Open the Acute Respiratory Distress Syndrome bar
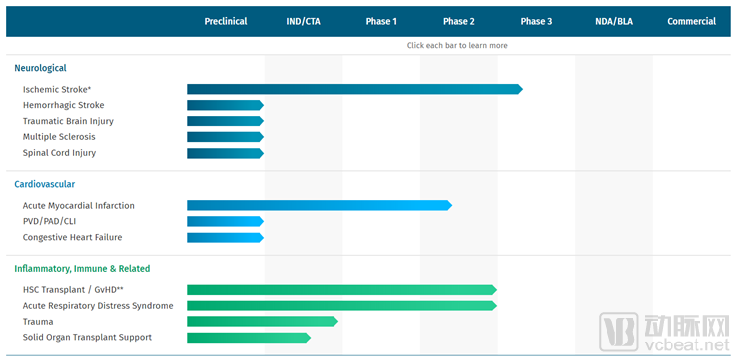 tap(342, 306)
